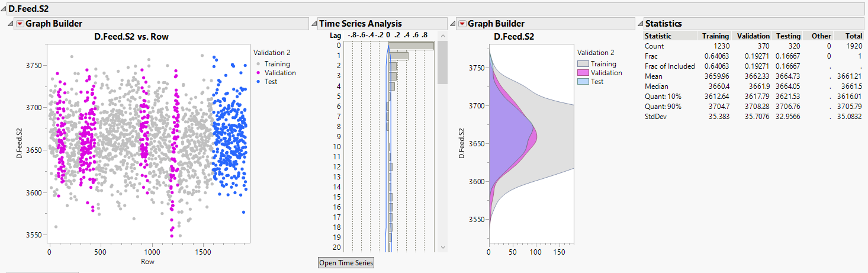Click the D.Feed.S2 vs. Row chart title
The width and height of the screenshot is (868, 273).
point(131,37)
